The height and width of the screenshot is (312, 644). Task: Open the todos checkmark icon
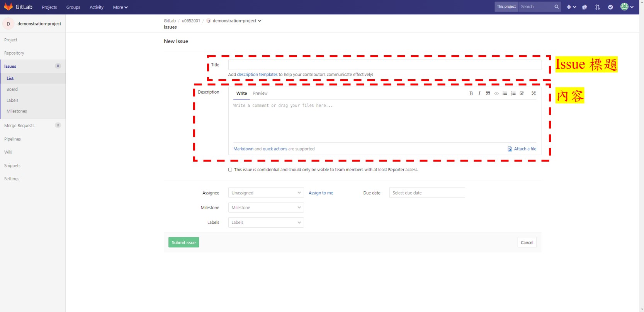[x=610, y=7]
